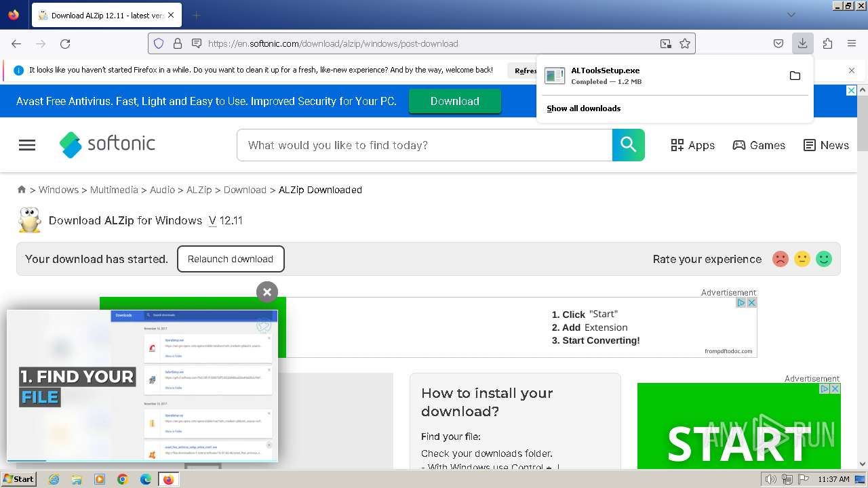Image resolution: width=868 pixels, height=488 pixels.
Task: Click Show all downloads
Action: [584, 108]
